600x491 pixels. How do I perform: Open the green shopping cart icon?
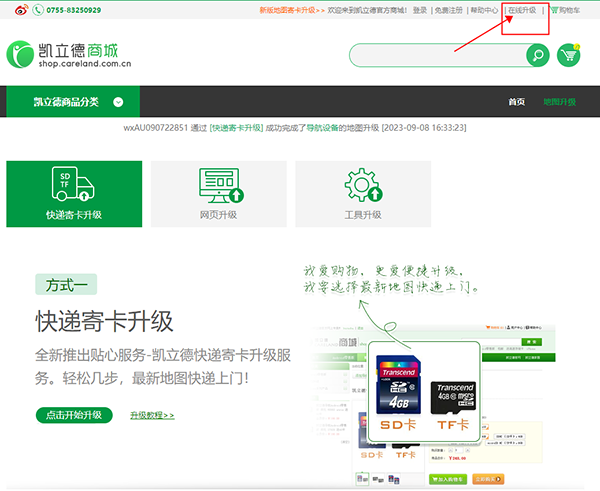coord(569,55)
